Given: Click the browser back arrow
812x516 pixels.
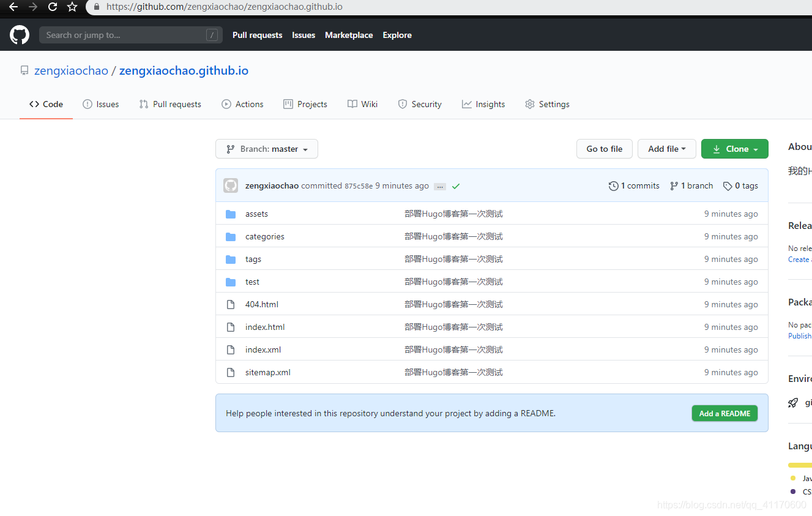Looking at the screenshot, I should (x=13, y=7).
